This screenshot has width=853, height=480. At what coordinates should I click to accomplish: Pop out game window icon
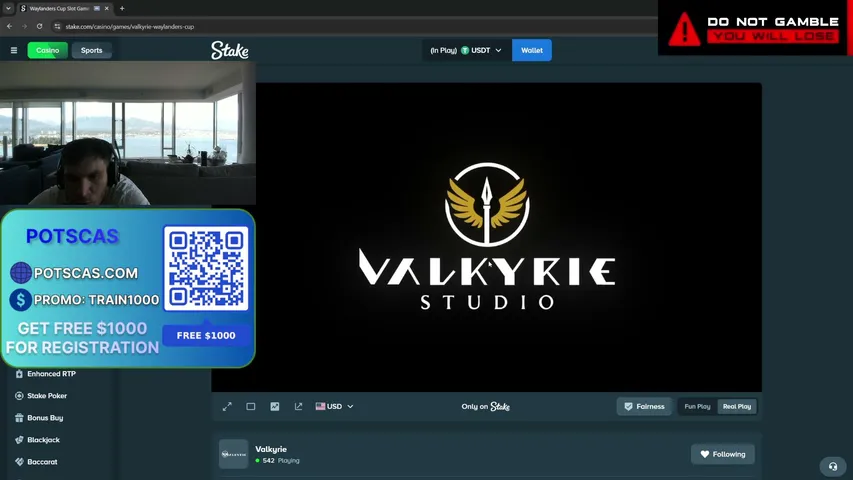298,407
